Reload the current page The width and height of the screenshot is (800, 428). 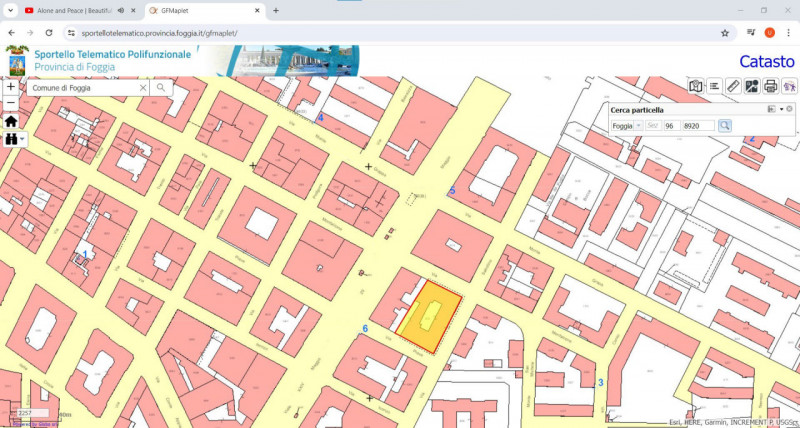49,33
